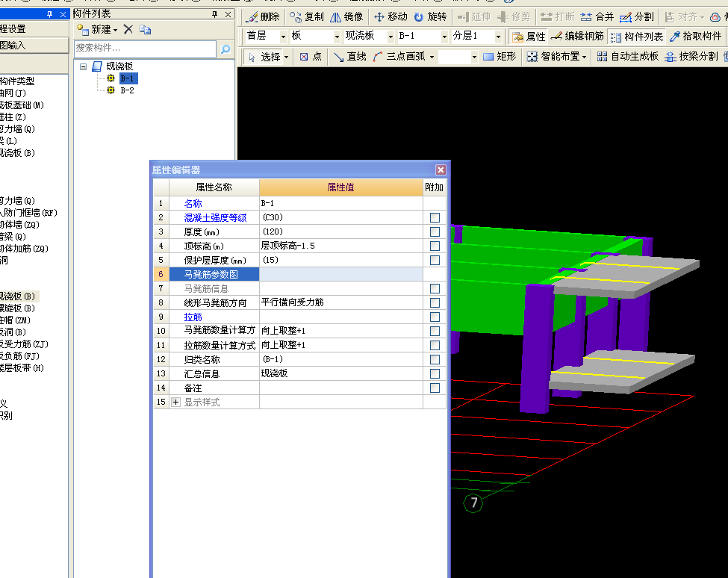Check the 备注 附加 checkbox

pyautogui.click(x=435, y=388)
